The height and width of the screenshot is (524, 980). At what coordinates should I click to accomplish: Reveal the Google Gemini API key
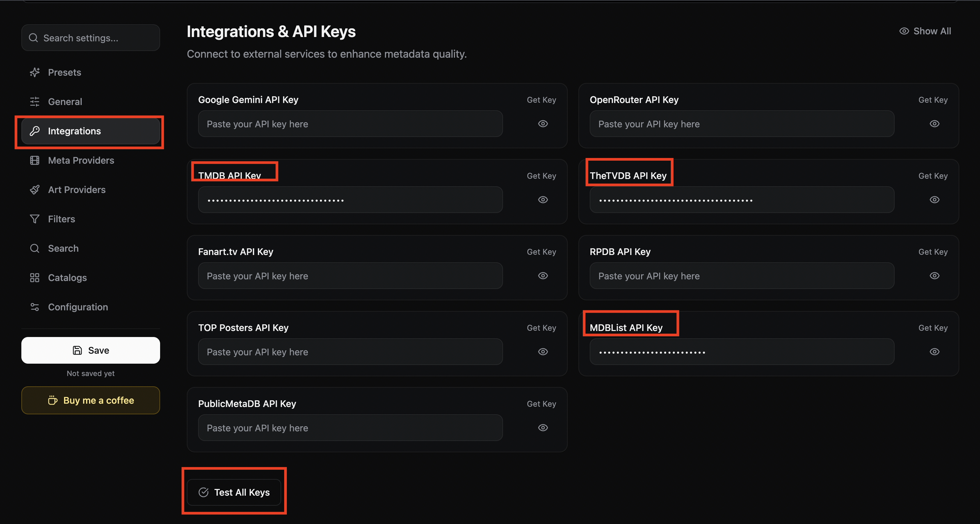pos(543,124)
